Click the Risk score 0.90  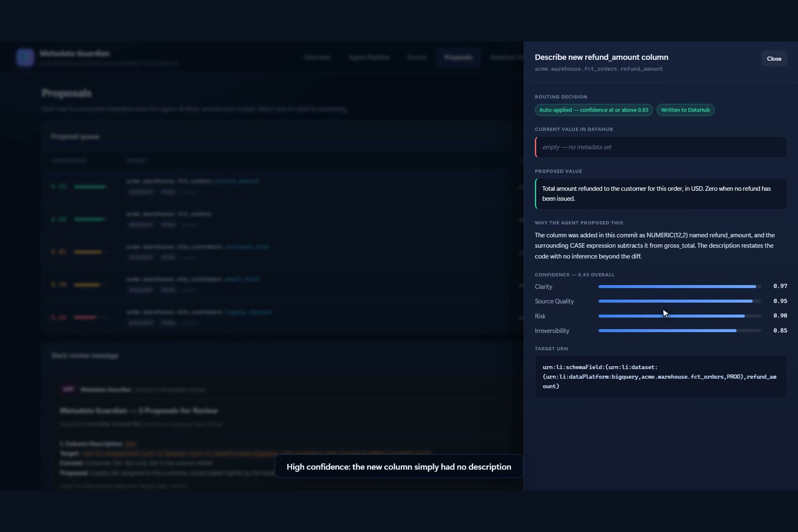pyautogui.click(x=780, y=315)
